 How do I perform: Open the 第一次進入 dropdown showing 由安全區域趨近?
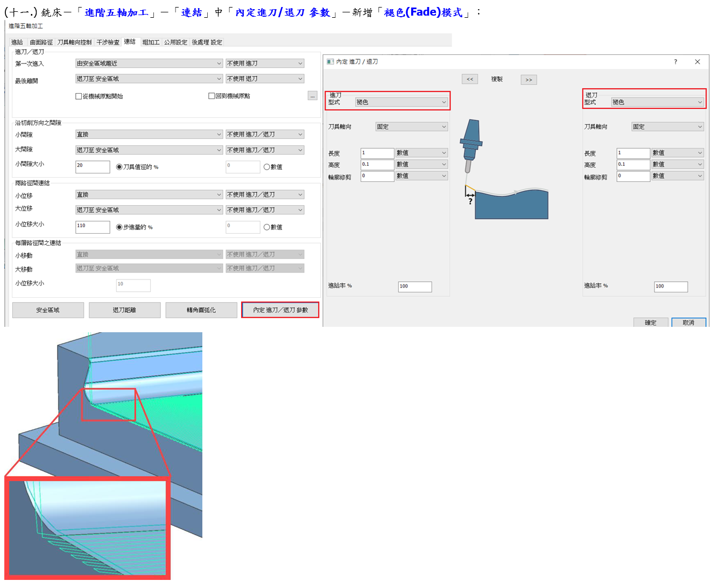(x=149, y=64)
